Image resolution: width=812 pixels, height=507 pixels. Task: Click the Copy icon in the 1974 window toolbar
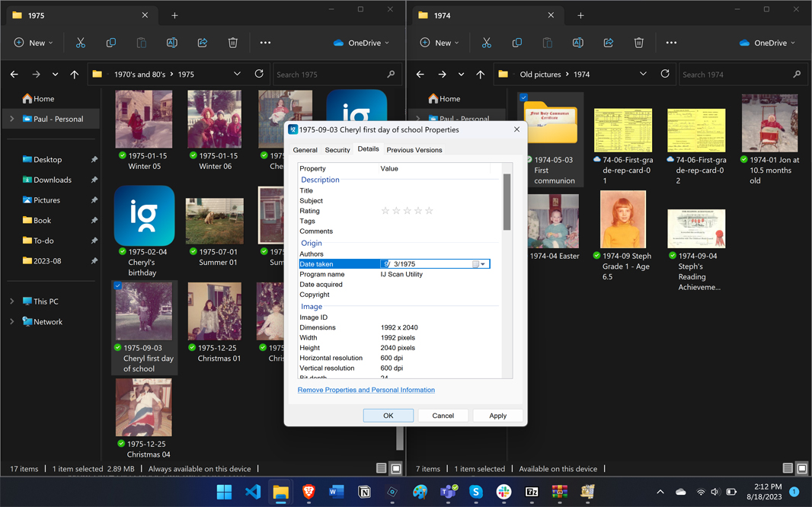(x=517, y=43)
